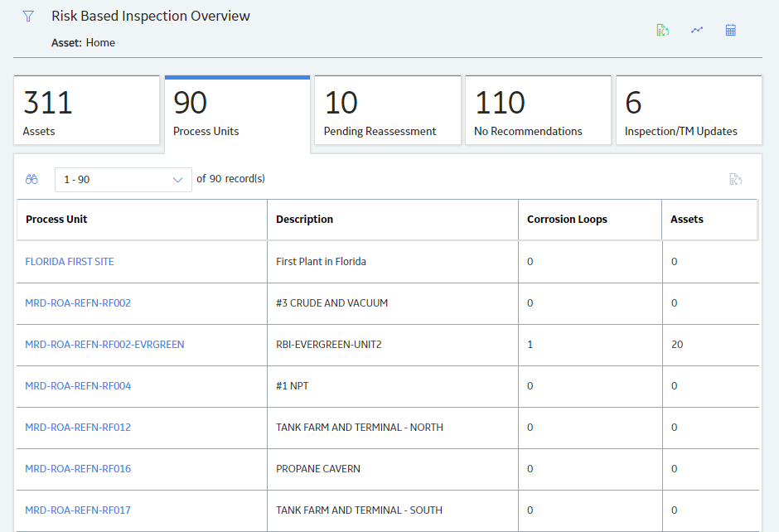Open the MRD-ROA-REFN-RF017 link
779x532 pixels.
(78, 510)
